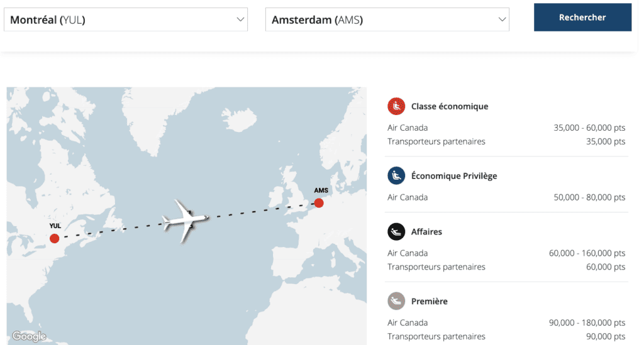
Task: Click the red Classe économique seat icon
Action: pos(396,106)
